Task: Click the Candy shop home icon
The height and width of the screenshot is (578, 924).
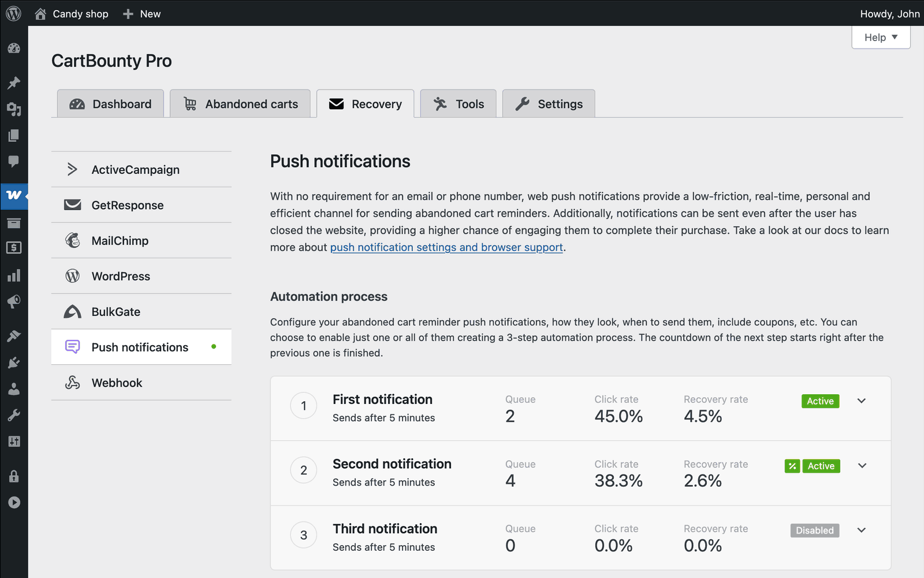Action: 40,14
